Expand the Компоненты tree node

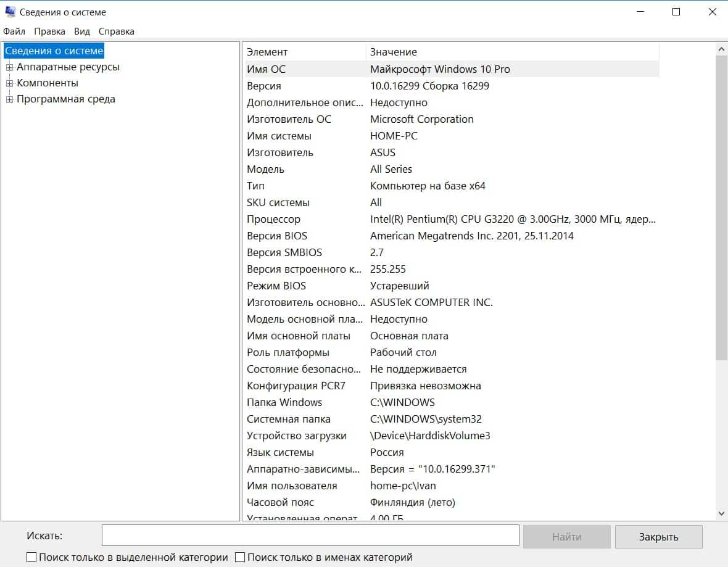tap(10, 83)
